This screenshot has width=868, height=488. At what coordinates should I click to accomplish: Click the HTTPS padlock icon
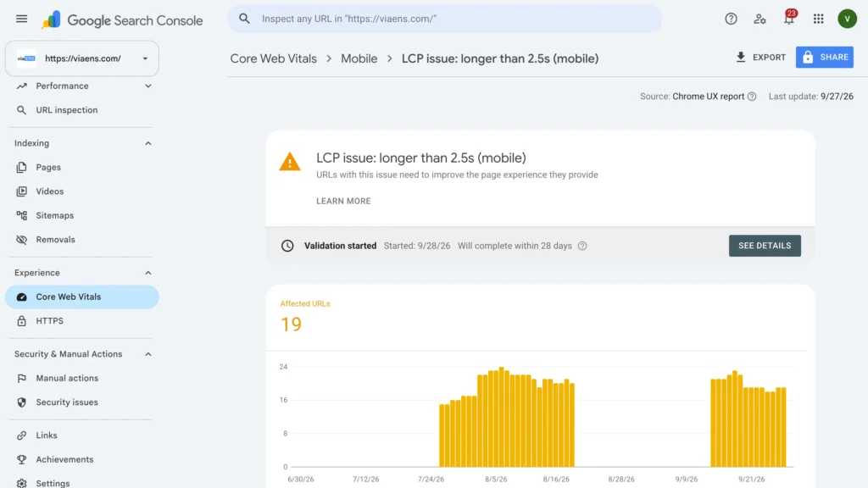click(x=21, y=321)
